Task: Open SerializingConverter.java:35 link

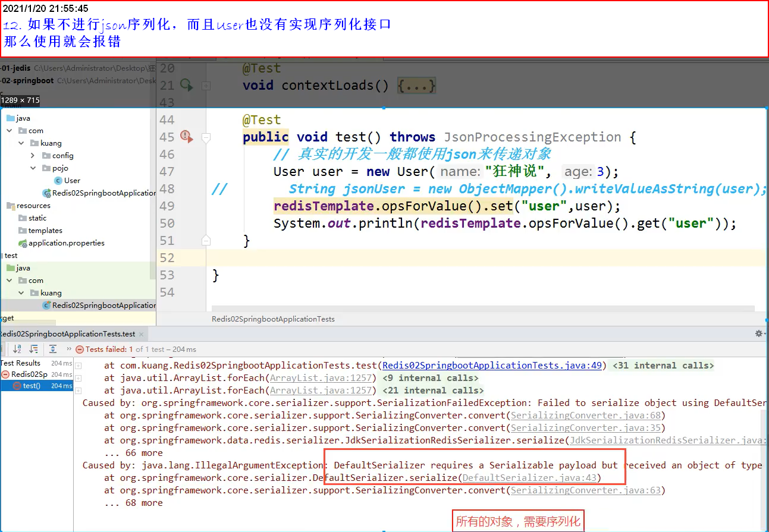Action: (x=585, y=428)
